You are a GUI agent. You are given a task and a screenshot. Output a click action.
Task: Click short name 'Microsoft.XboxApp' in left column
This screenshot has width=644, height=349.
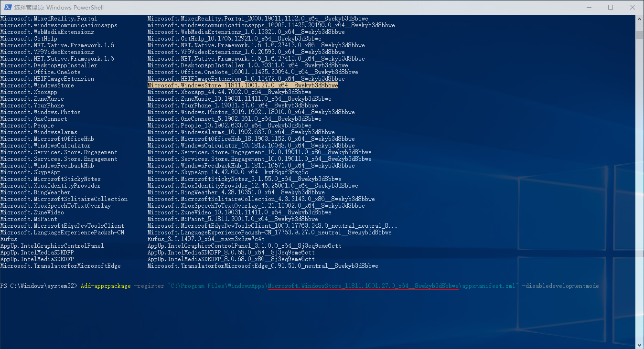[29, 92]
